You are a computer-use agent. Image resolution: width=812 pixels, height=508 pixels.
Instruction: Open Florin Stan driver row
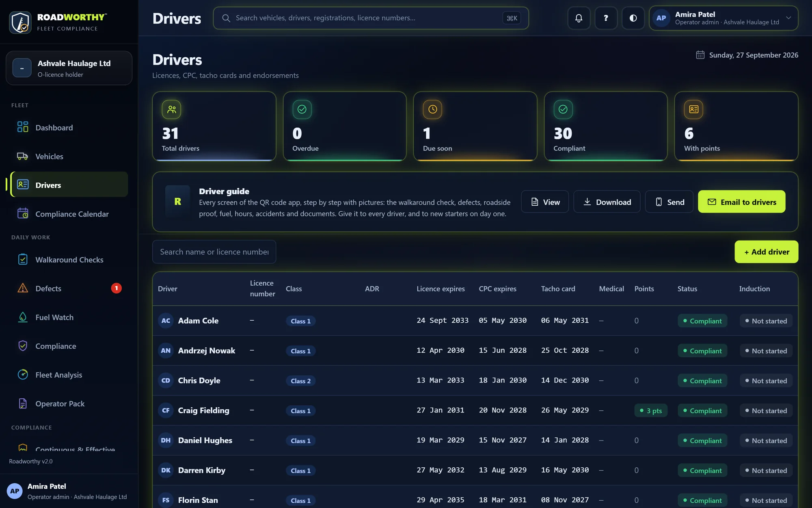click(475, 497)
